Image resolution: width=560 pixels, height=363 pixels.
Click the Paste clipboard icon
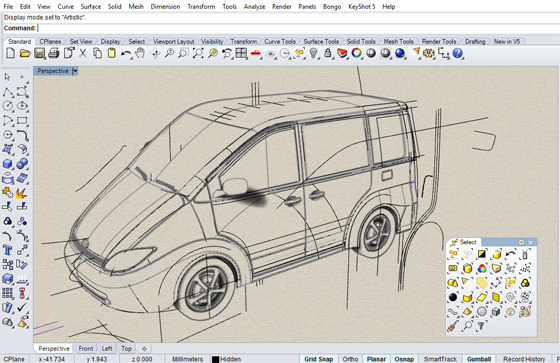[111, 54]
